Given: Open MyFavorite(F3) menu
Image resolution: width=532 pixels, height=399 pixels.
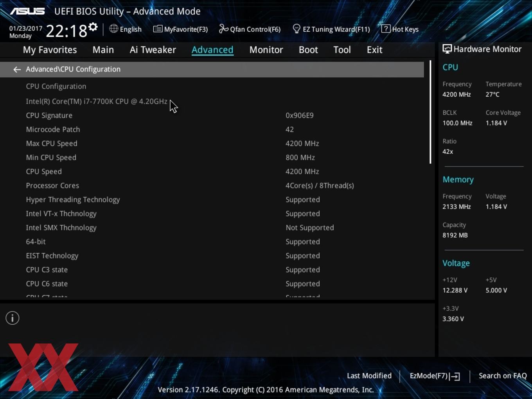Looking at the screenshot, I should pos(186,29).
